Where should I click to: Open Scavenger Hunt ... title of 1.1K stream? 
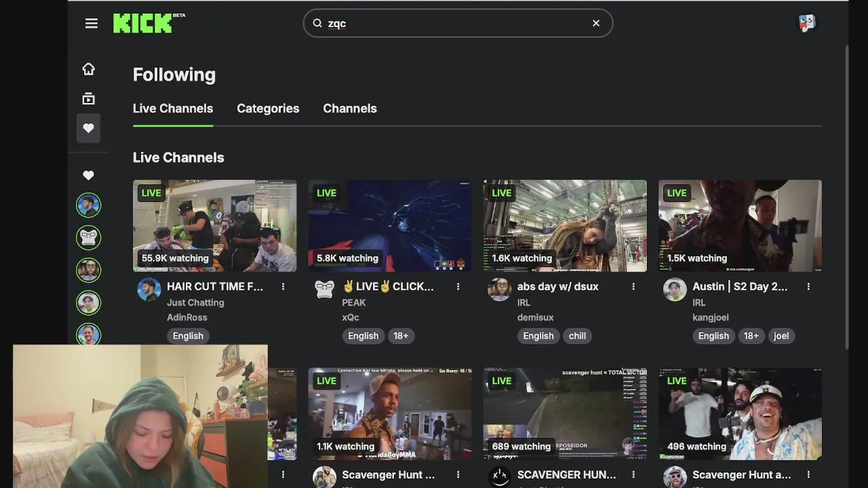point(389,475)
